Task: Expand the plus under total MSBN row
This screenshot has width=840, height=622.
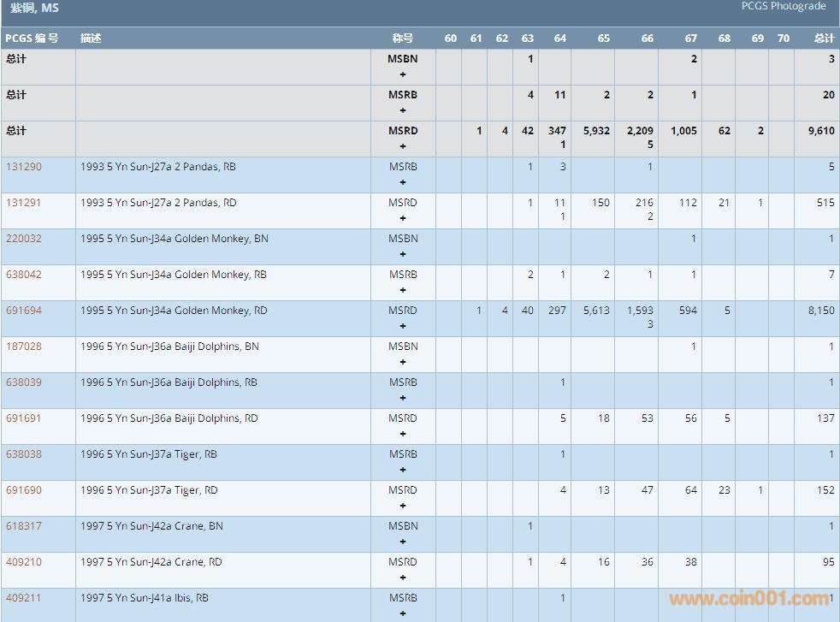Action: [403, 74]
